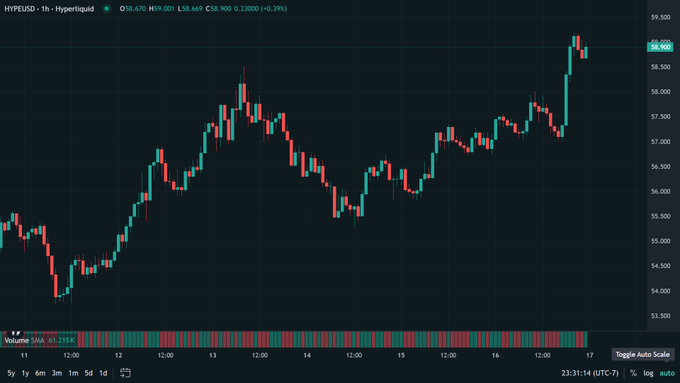Click the date label 11 on time axis
Viewport: 680px width, 383px height.
(24, 355)
